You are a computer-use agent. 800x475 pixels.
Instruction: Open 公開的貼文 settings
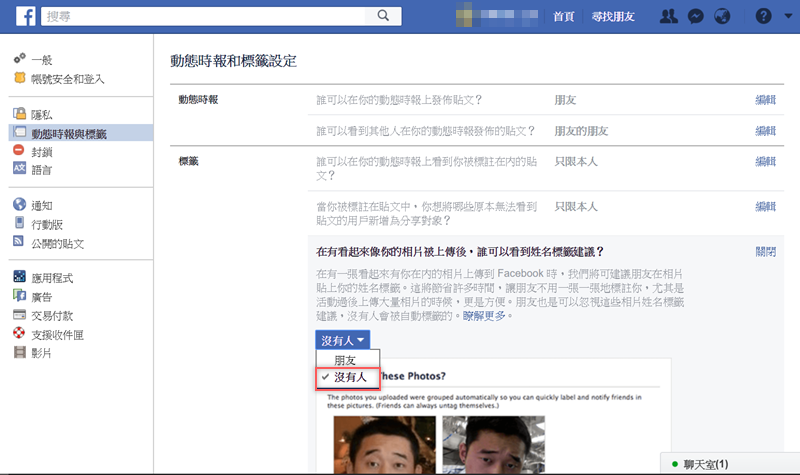pyautogui.click(x=58, y=244)
